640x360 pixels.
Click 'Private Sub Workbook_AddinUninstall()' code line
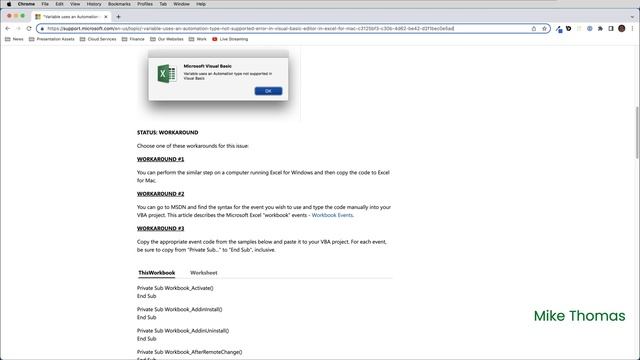point(183,331)
